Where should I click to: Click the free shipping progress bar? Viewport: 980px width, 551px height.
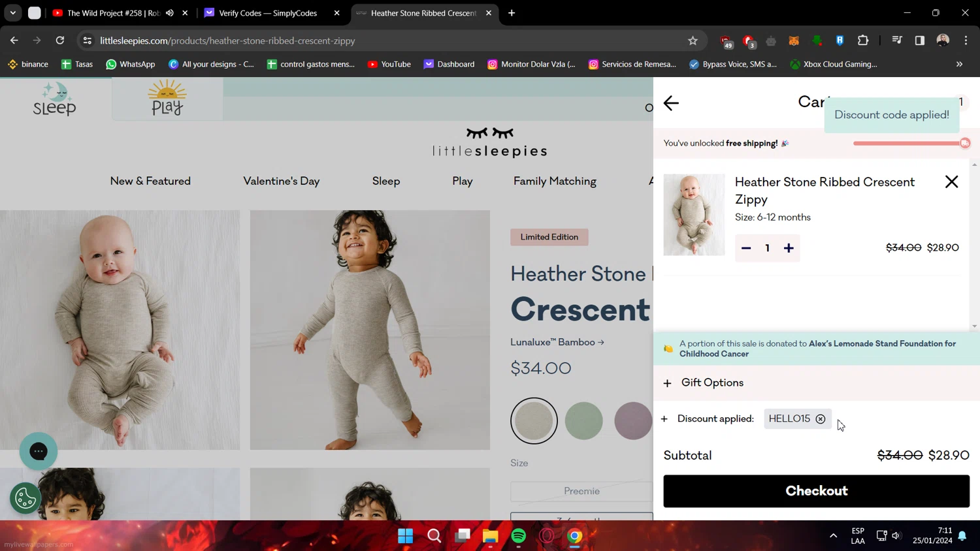911,144
